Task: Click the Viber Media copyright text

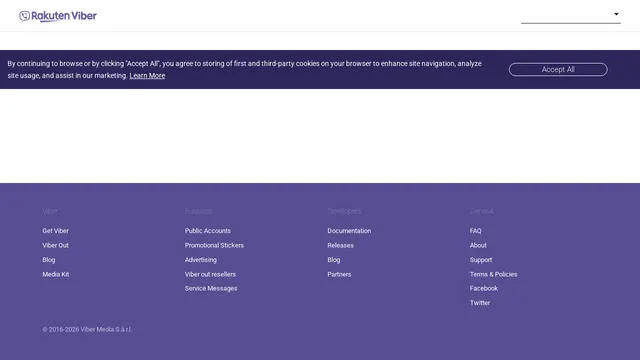Action: tap(87, 329)
